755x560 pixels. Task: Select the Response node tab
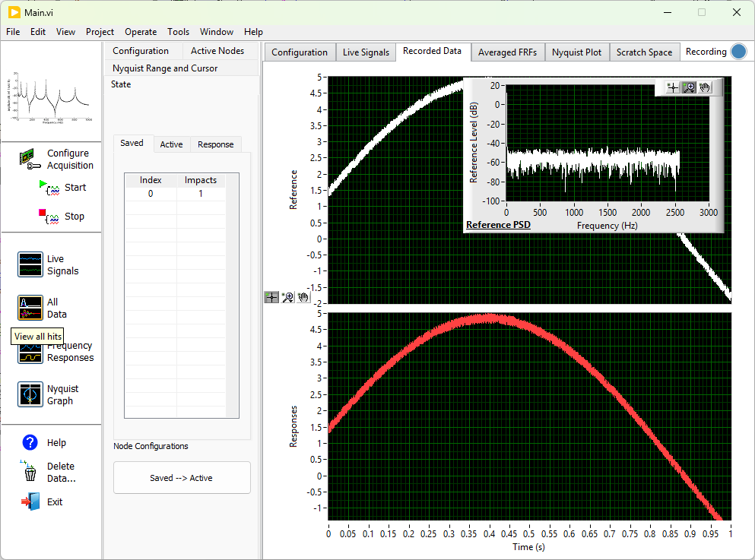click(216, 144)
